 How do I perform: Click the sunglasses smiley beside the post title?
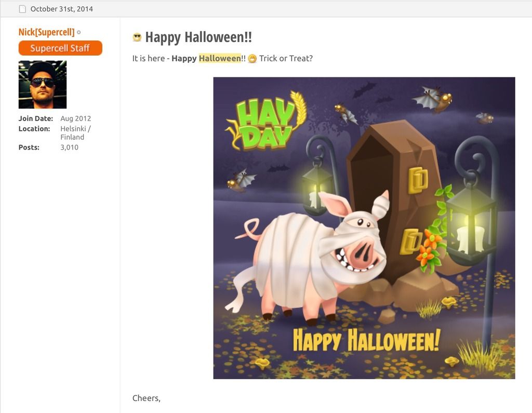click(x=137, y=37)
